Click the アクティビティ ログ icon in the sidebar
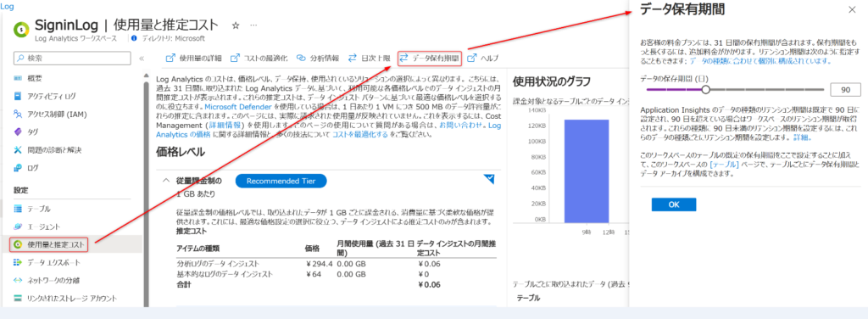The height and width of the screenshot is (319, 868). (18, 97)
